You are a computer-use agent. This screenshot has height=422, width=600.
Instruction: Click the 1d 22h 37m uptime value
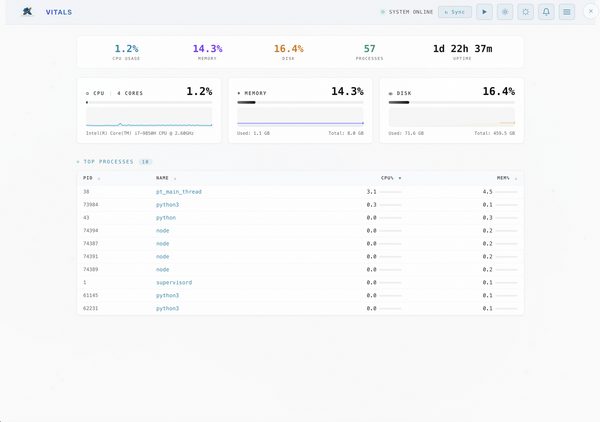click(x=462, y=49)
